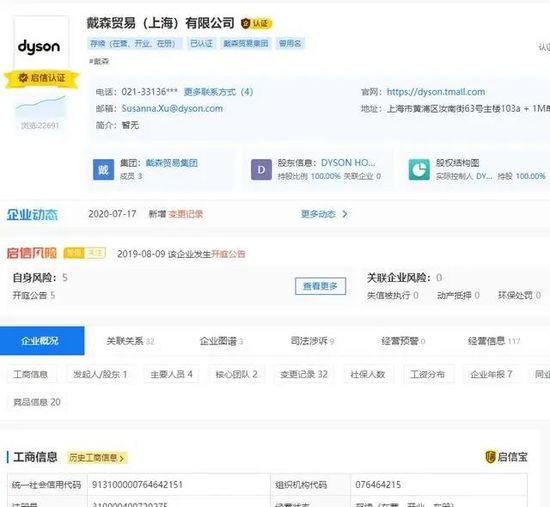The height and width of the screenshot is (507, 550).
Task: Click the 变更记录 link in 企业动态
Action: 186,214
